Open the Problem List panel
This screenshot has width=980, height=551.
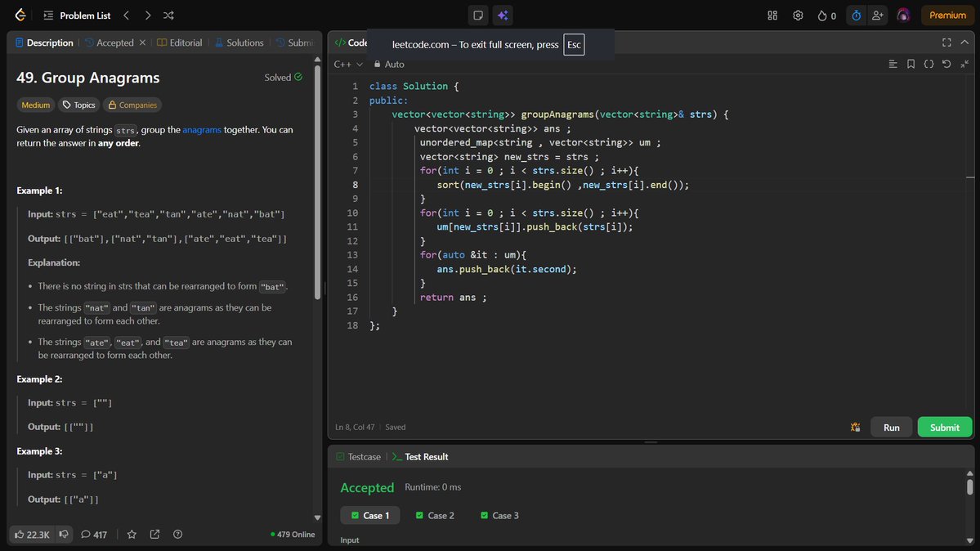coord(77,15)
